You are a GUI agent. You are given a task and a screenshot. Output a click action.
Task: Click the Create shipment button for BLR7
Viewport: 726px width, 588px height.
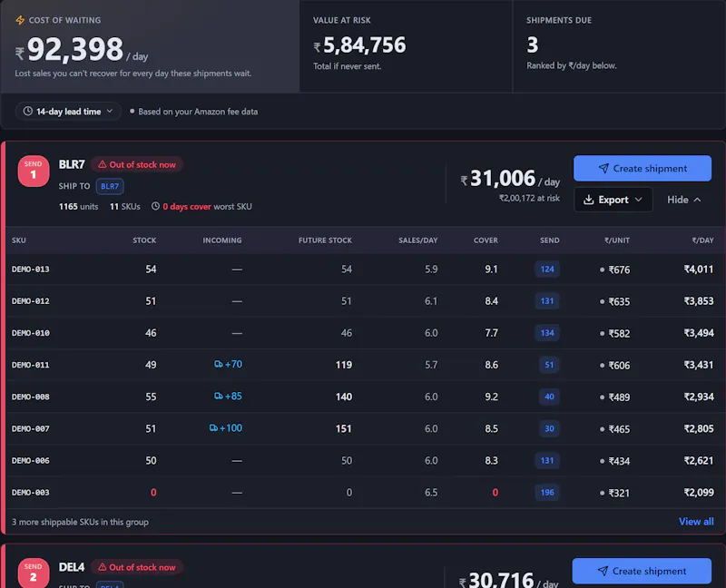point(643,168)
